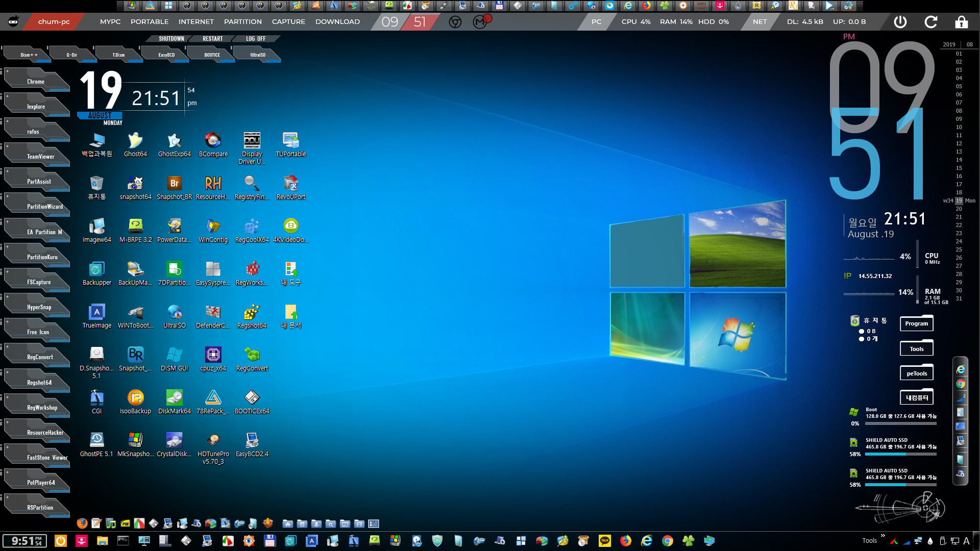Open the PARTITION menu
This screenshot has width=980, height=551.
point(242,21)
